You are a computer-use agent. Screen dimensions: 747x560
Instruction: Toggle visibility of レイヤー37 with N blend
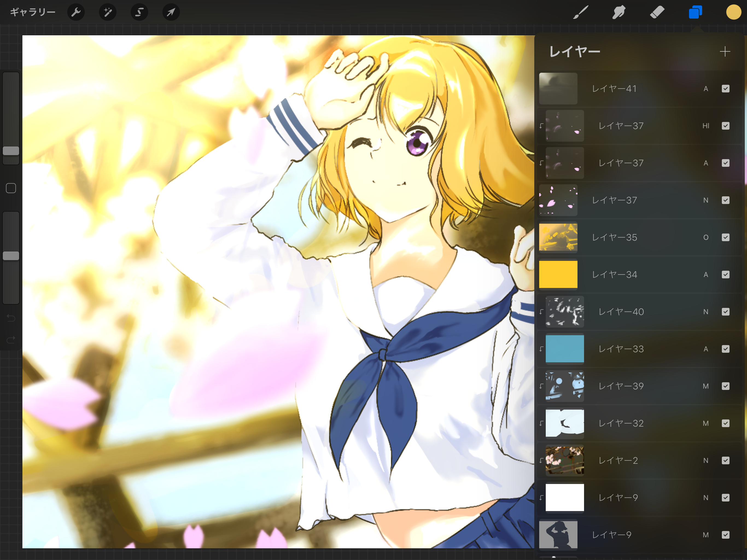coord(725,200)
